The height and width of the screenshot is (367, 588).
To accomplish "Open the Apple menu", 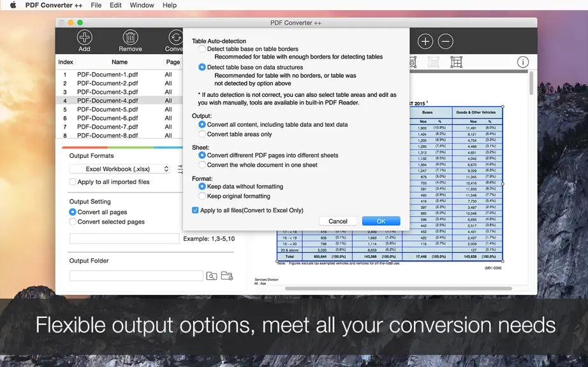I will click(13, 5).
